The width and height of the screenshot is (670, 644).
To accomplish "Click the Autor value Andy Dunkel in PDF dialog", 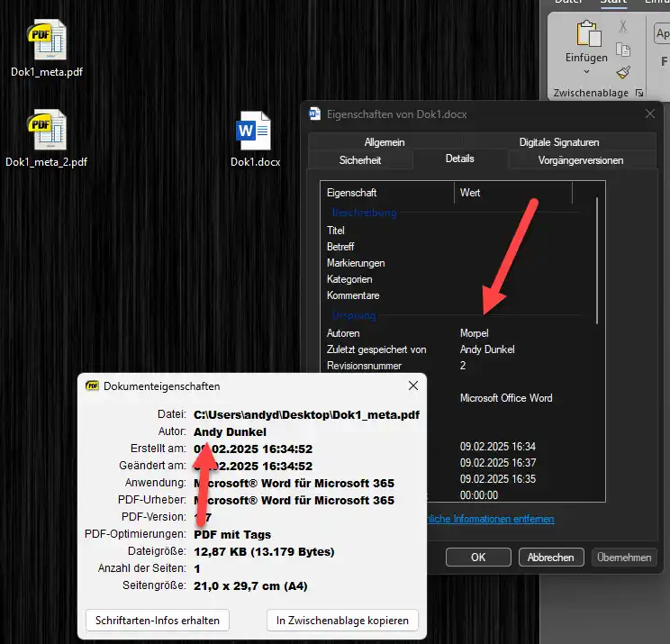I will 230,431.
